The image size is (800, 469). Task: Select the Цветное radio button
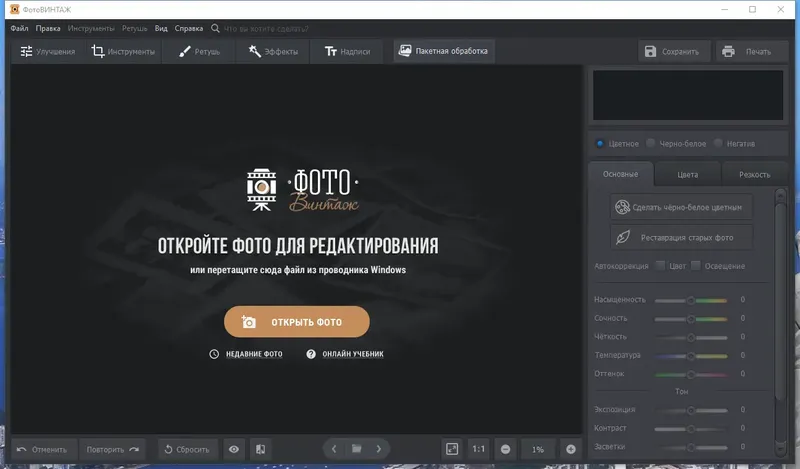tap(600, 144)
